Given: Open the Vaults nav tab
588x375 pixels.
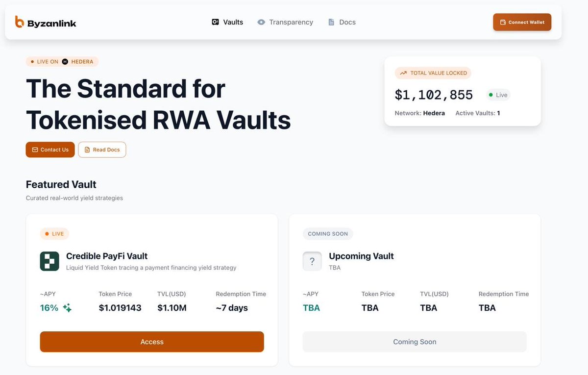Looking at the screenshot, I should click(x=227, y=22).
